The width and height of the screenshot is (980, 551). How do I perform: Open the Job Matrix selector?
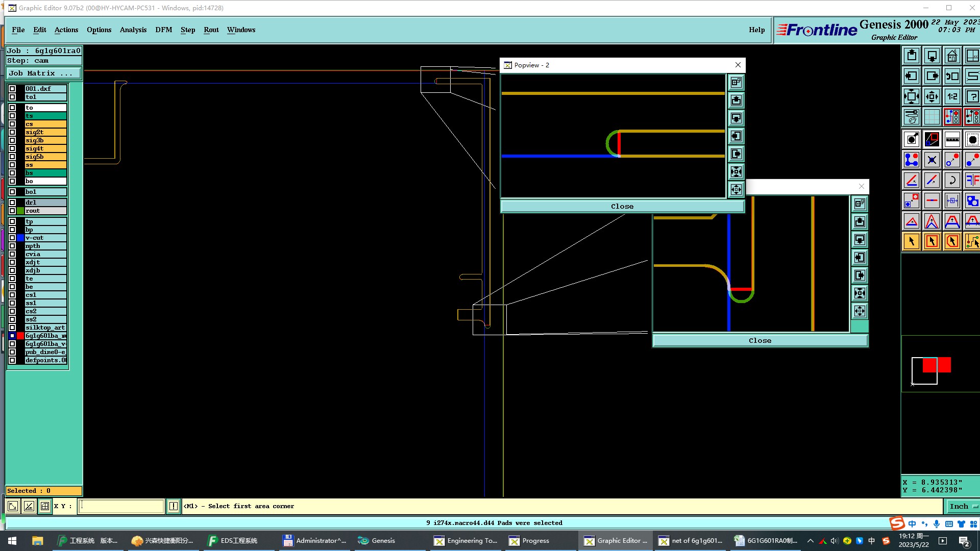tap(43, 73)
